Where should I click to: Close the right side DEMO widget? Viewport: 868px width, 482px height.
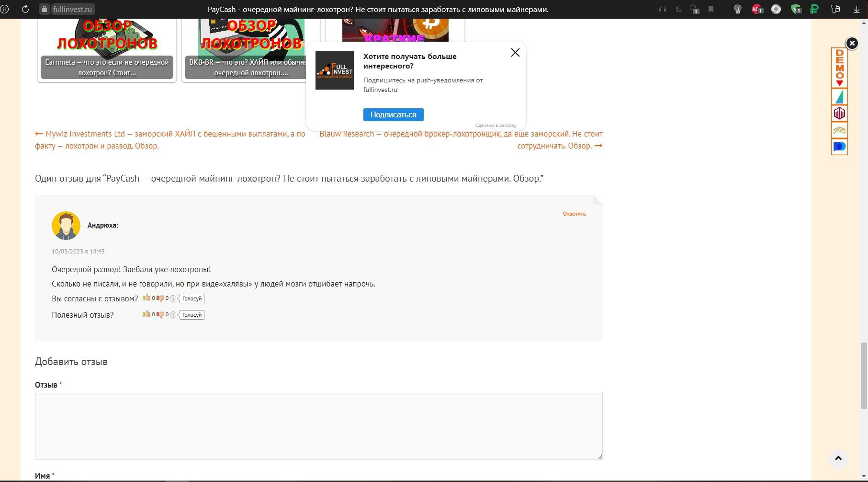pyautogui.click(x=852, y=43)
